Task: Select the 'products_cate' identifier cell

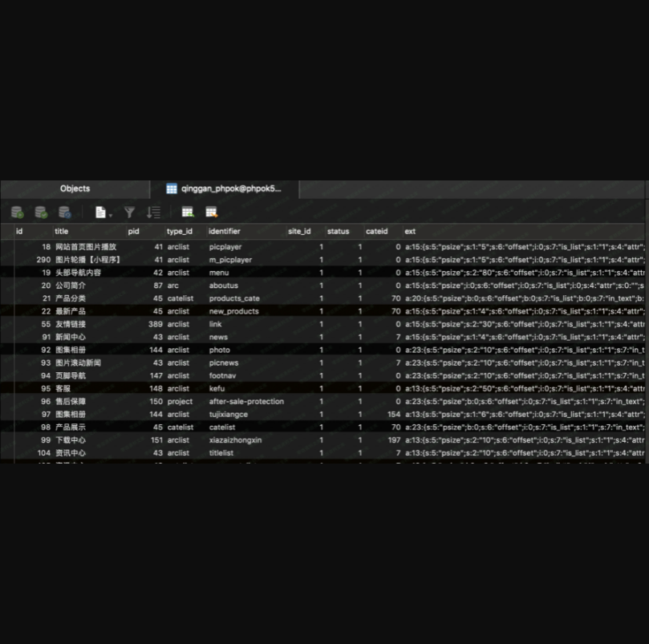Action: 234,298
